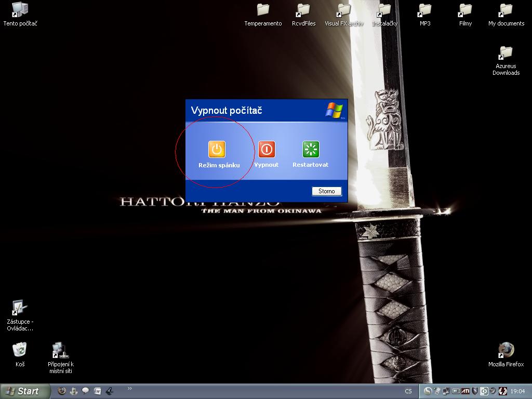
Task: Click the display-like tray icon beside ATI
Action: coord(456,391)
